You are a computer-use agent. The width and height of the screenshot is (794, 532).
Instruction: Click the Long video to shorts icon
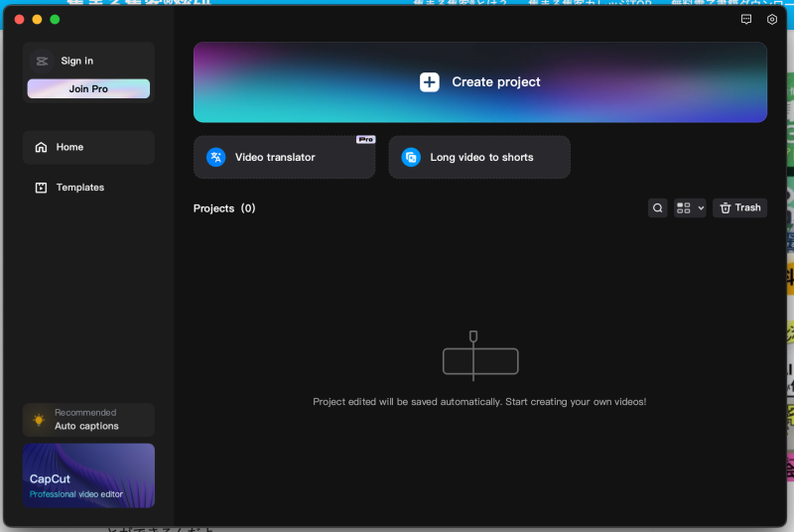tap(411, 157)
